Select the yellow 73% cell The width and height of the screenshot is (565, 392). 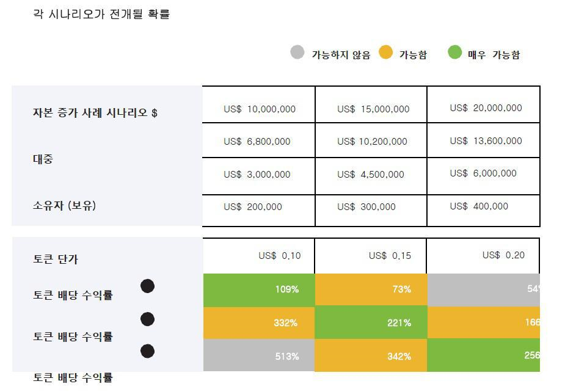(x=371, y=289)
